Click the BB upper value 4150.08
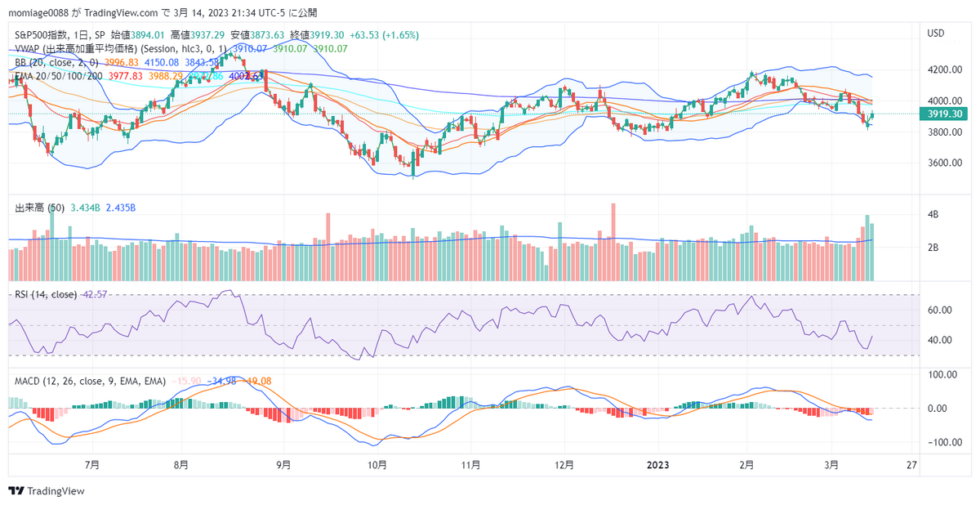This screenshot has width=980, height=505. [161, 62]
